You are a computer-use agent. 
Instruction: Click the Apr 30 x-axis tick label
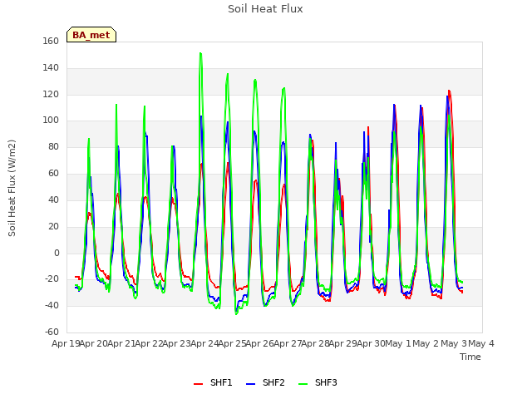pyautogui.click(x=372, y=343)
